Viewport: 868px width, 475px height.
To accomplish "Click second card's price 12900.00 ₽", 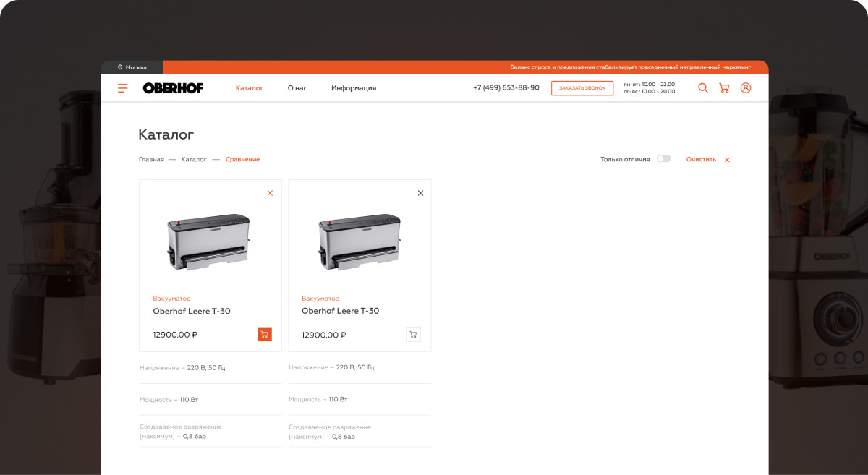I will pos(324,335).
